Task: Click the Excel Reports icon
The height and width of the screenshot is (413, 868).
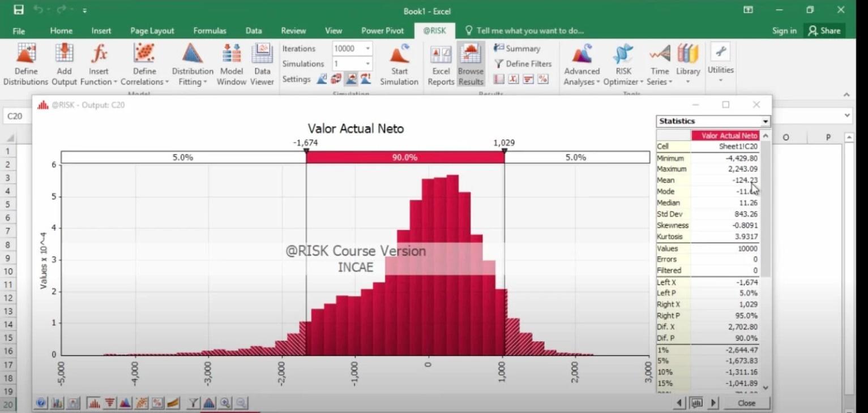Action: tap(441, 64)
